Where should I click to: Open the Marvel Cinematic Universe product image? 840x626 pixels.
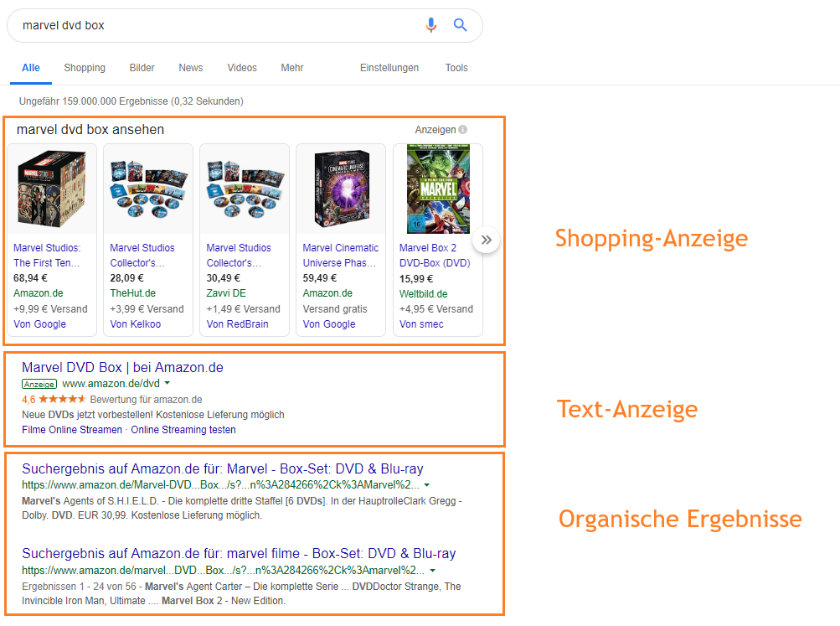(341, 189)
